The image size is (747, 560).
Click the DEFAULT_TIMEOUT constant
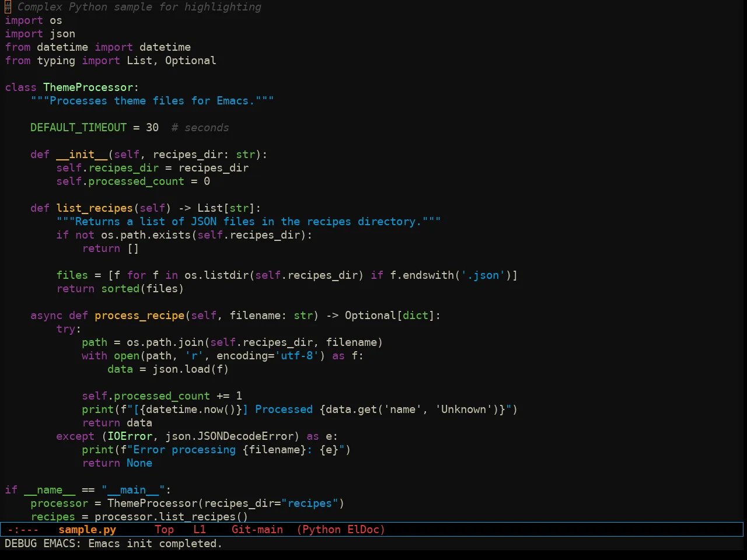point(78,128)
